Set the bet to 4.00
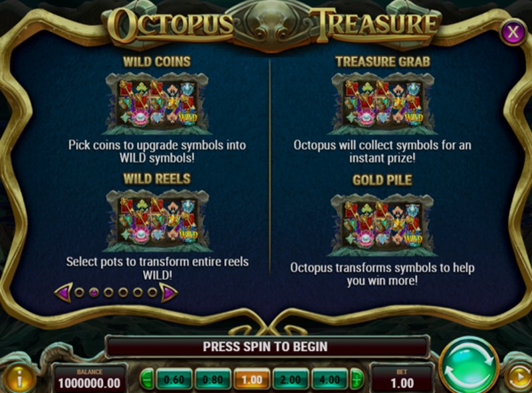 click(x=330, y=379)
